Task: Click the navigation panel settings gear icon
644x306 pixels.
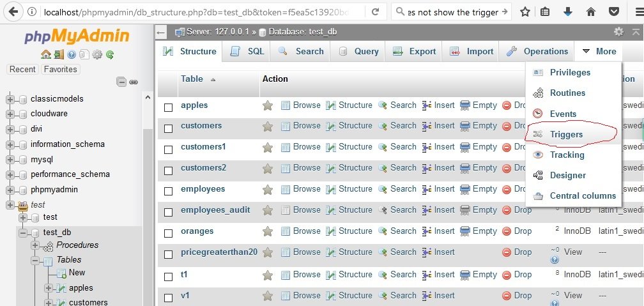Action: (97, 55)
